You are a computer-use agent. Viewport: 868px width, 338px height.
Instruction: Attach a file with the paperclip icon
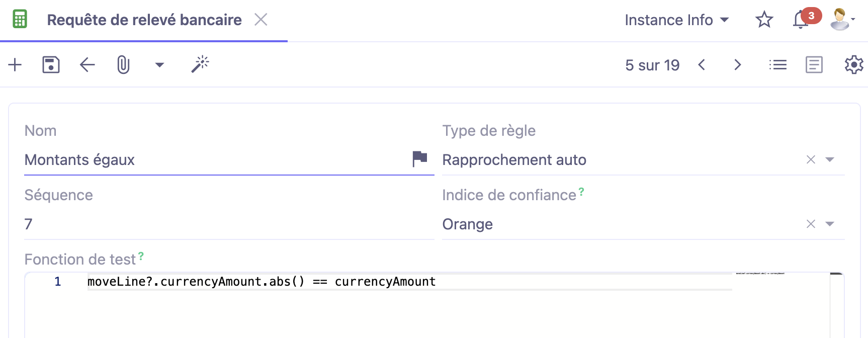(124, 64)
